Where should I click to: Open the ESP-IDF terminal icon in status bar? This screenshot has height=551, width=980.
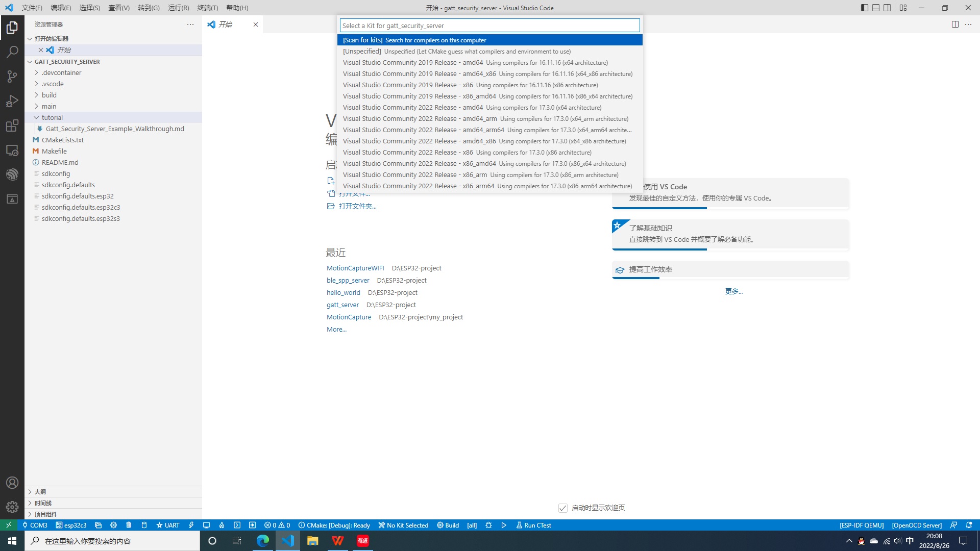237,525
